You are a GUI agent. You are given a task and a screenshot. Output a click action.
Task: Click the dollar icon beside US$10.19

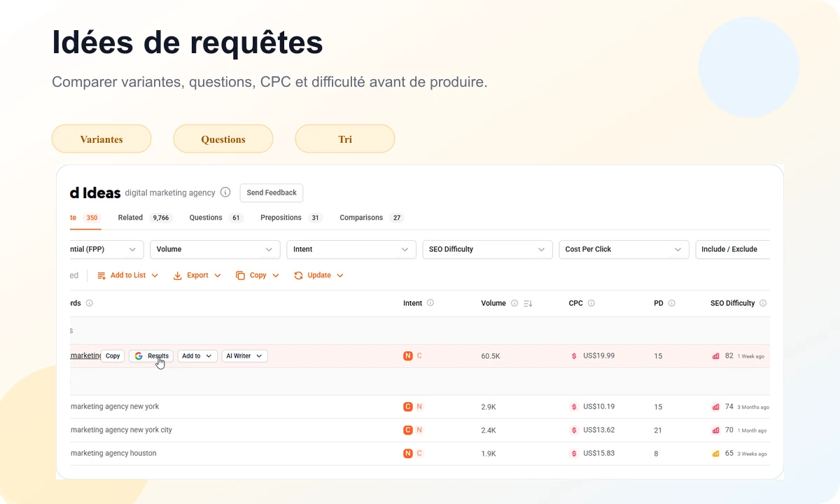tap(575, 407)
